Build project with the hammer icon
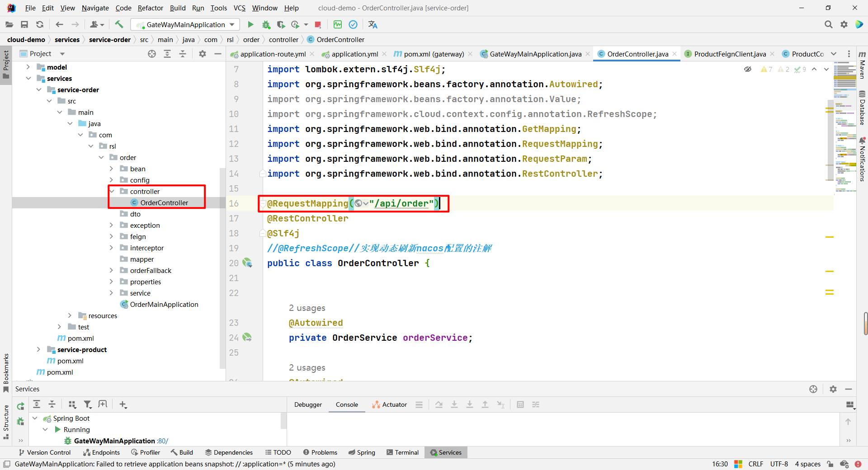 coord(119,24)
